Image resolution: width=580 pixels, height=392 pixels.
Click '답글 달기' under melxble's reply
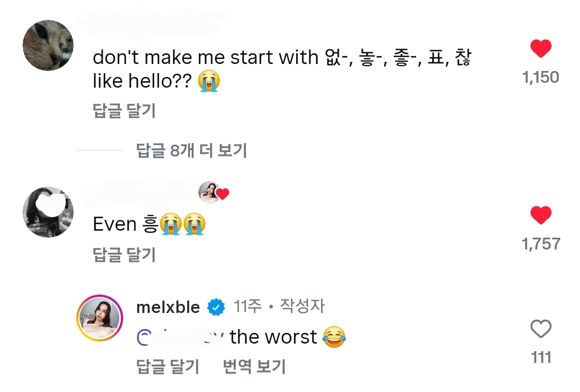tap(168, 367)
